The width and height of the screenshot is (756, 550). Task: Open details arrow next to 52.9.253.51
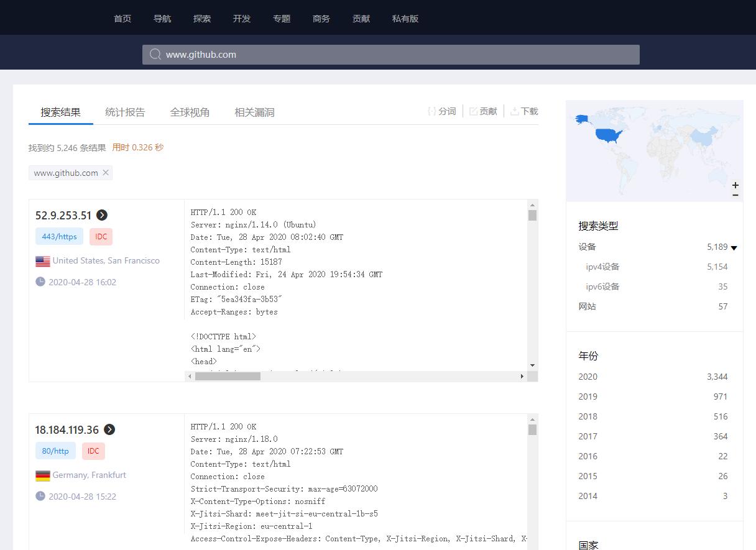pos(101,215)
